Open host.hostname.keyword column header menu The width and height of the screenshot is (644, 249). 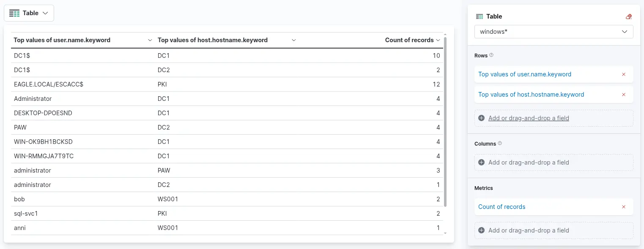coord(294,40)
